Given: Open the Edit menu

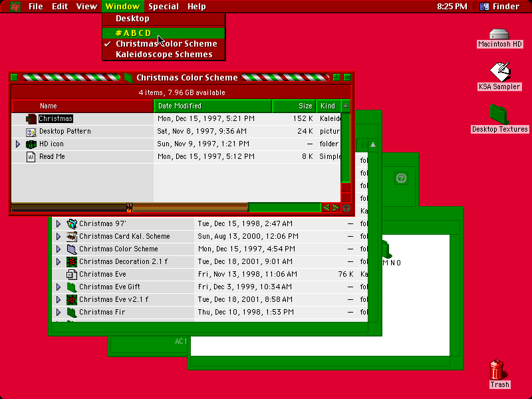Looking at the screenshot, I should click(60, 7).
